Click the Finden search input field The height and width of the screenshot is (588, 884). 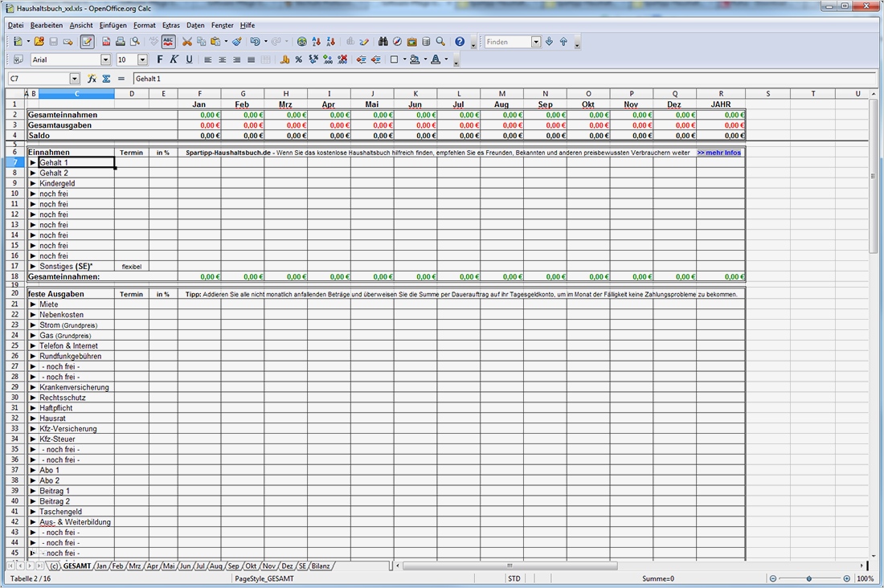pos(507,42)
